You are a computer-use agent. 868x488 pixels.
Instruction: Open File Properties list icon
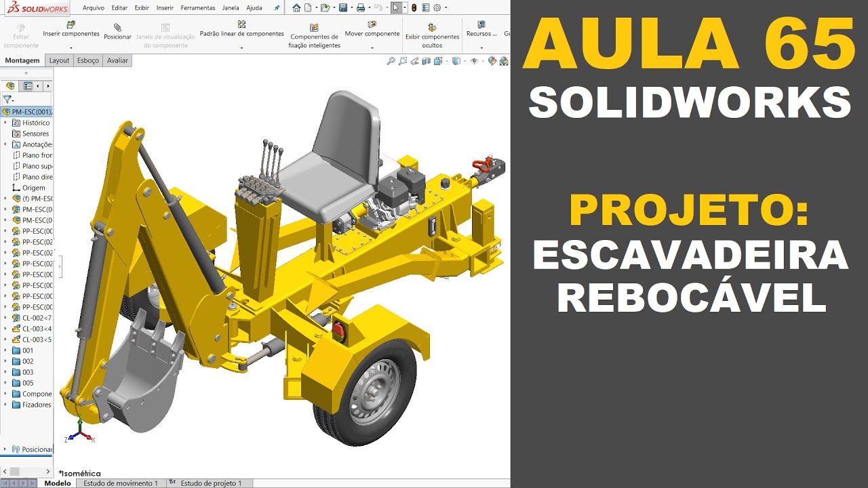tap(425, 8)
